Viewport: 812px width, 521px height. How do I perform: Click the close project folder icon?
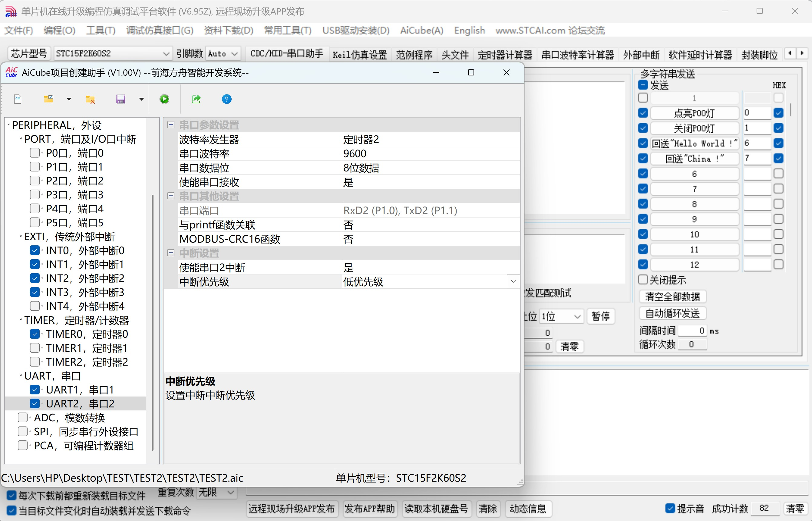[90, 99]
